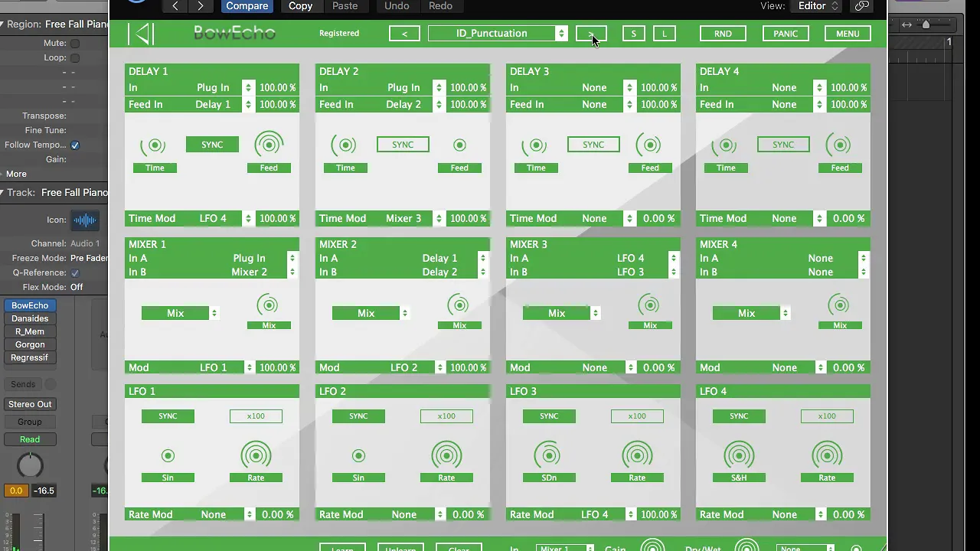
Task: Click the Read automation mode button
Action: (x=30, y=439)
